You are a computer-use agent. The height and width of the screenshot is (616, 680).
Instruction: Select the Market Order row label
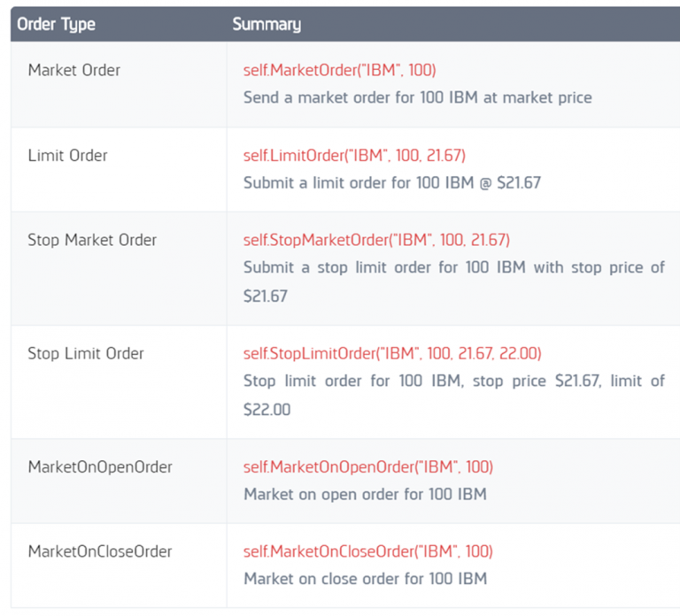point(74,70)
